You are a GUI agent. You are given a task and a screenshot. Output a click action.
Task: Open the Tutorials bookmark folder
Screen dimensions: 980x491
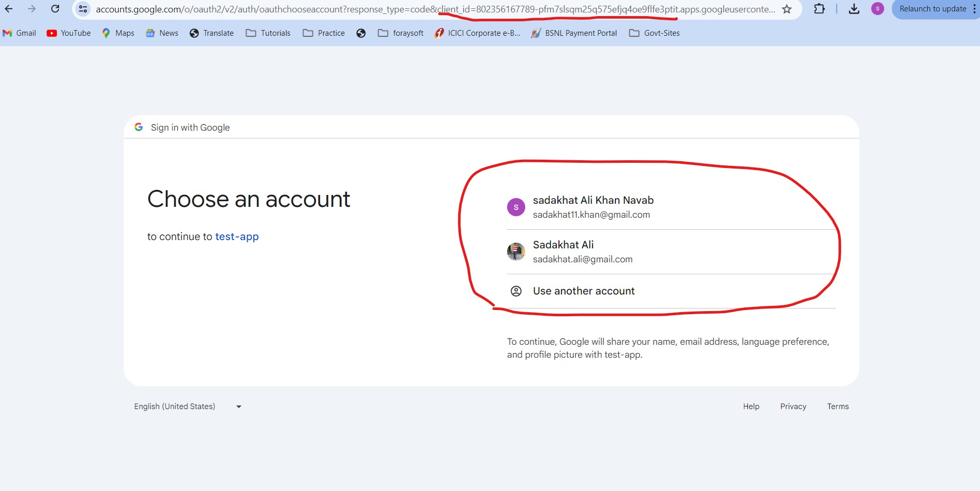click(x=268, y=33)
